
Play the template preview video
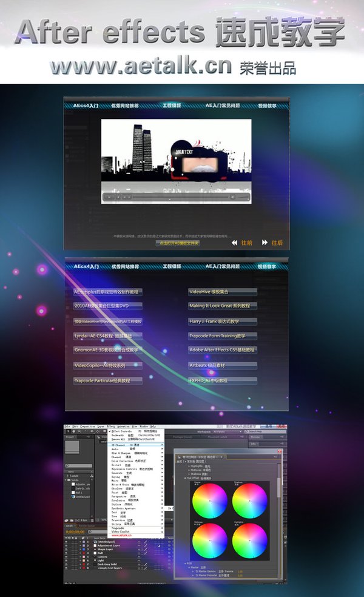pos(109,197)
